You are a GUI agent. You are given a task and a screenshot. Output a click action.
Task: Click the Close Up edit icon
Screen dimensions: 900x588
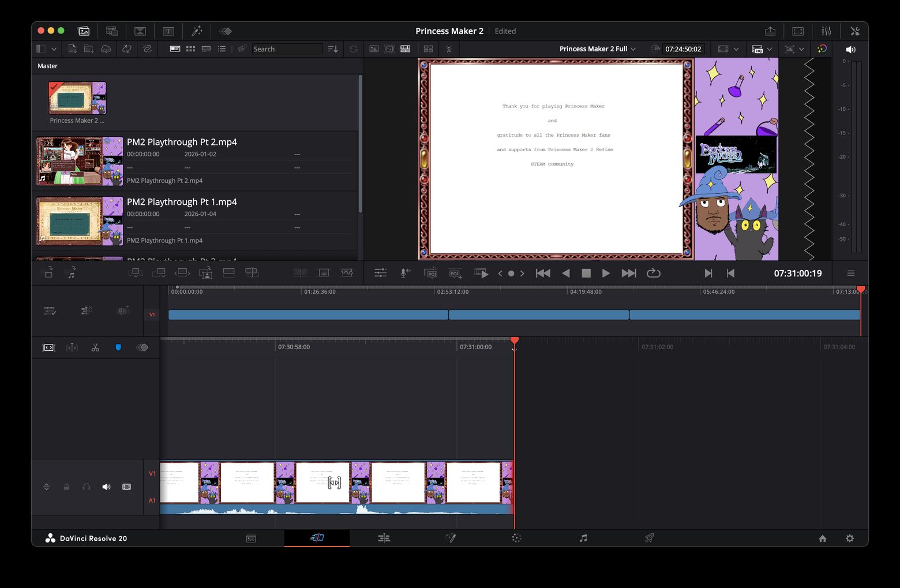click(x=205, y=273)
